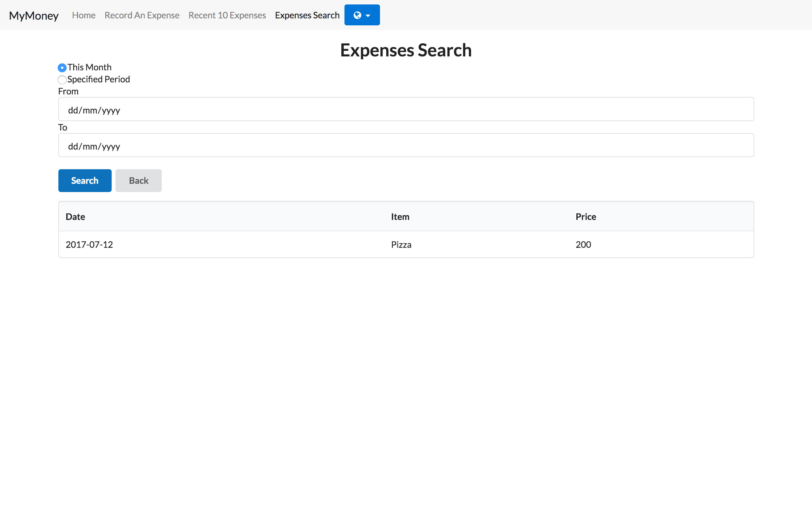Image resolution: width=812 pixels, height=507 pixels.
Task: Select the Pizza expense row
Action: (401, 244)
